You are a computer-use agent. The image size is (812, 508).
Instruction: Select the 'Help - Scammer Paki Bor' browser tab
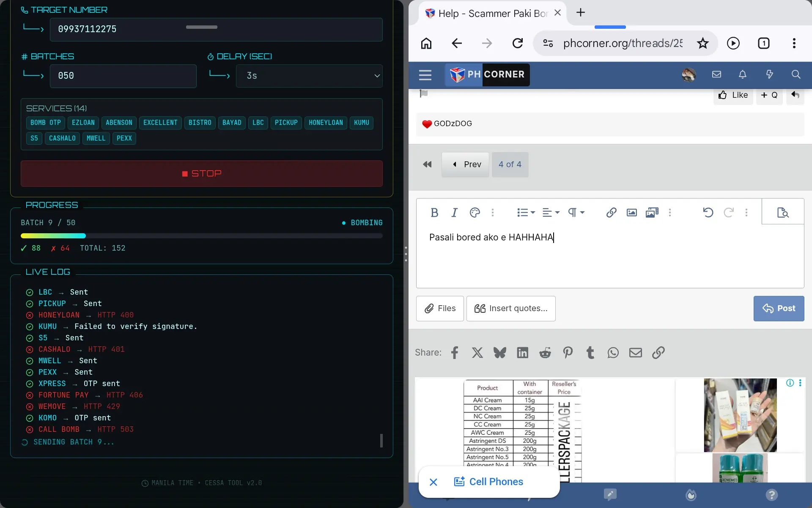[x=493, y=14]
